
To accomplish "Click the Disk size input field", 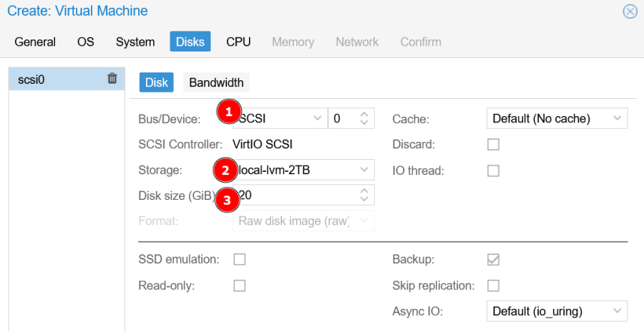I will (293, 195).
